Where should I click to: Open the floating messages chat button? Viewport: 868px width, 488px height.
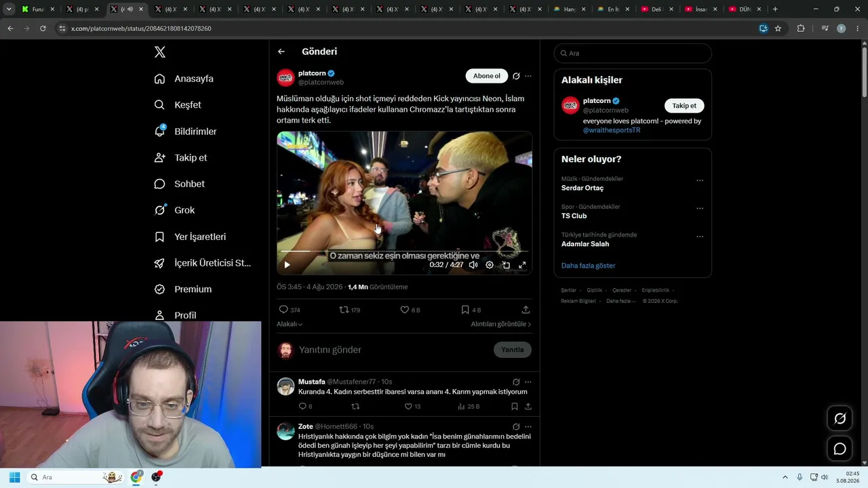point(840,449)
